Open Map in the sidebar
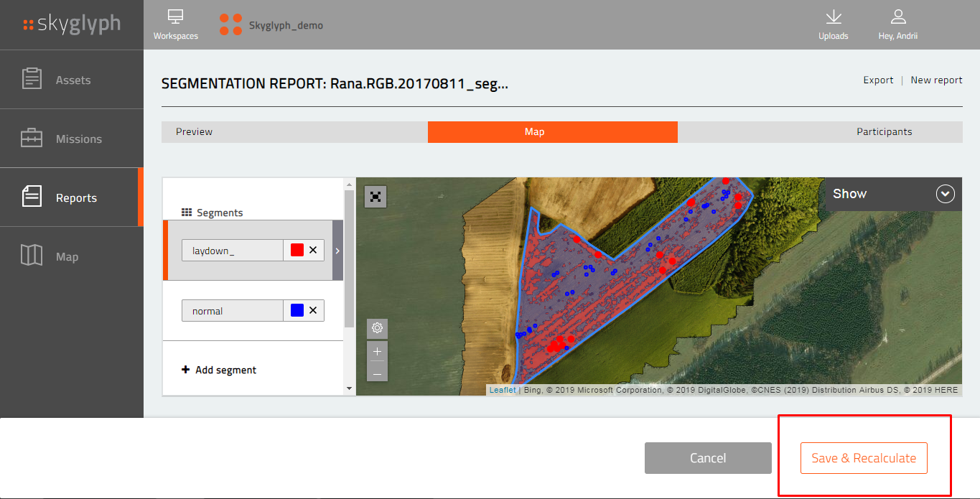 point(72,256)
